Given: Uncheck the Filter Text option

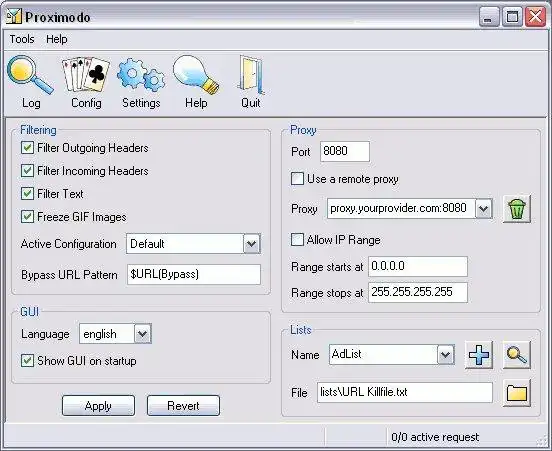Looking at the screenshot, I should (x=27, y=194).
